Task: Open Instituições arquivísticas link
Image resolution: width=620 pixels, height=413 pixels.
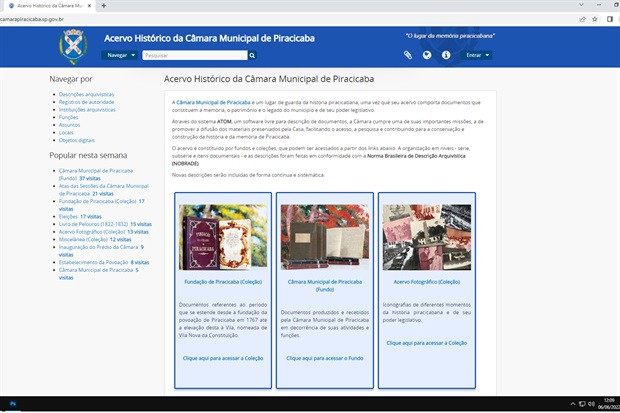Action: (87, 110)
